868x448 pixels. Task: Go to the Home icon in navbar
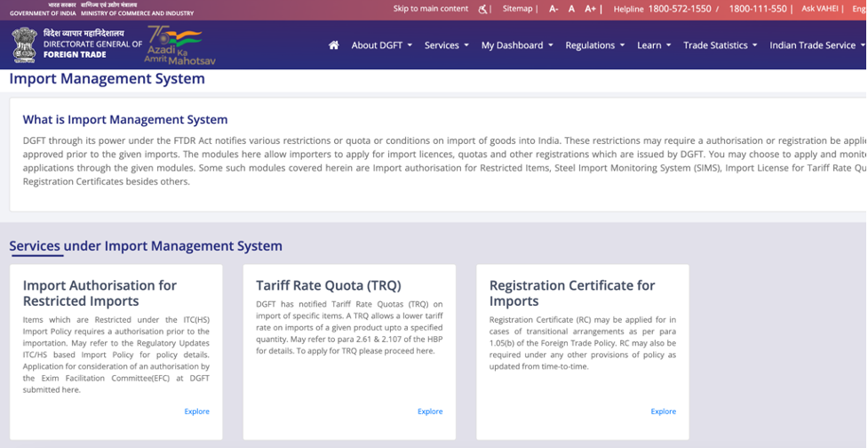(x=334, y=45)
